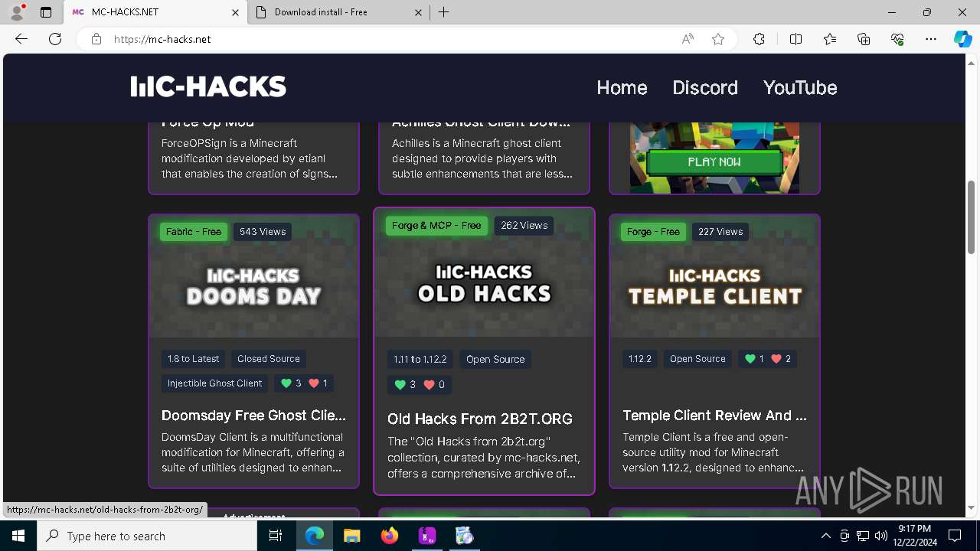Click the Home navigation link
This screenshot has height=551, width=980.
[622, 87]
